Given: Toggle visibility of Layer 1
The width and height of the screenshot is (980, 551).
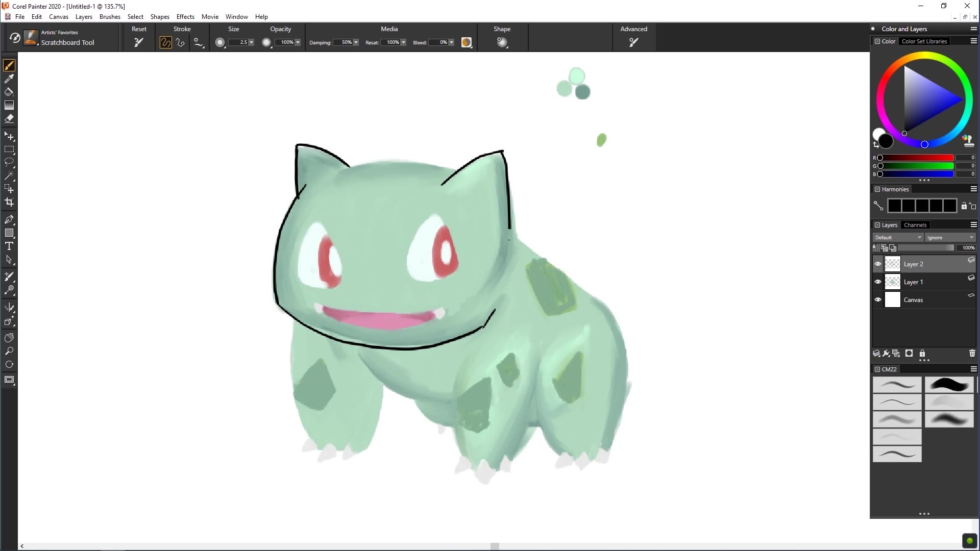Looking at the screenshot, I should point(877,282).
